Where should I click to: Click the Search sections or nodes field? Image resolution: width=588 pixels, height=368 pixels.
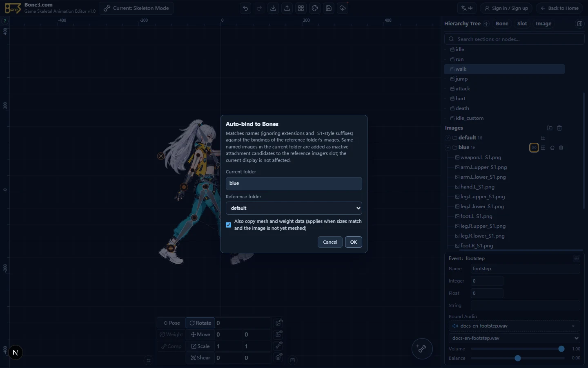[x=514, y=39]
